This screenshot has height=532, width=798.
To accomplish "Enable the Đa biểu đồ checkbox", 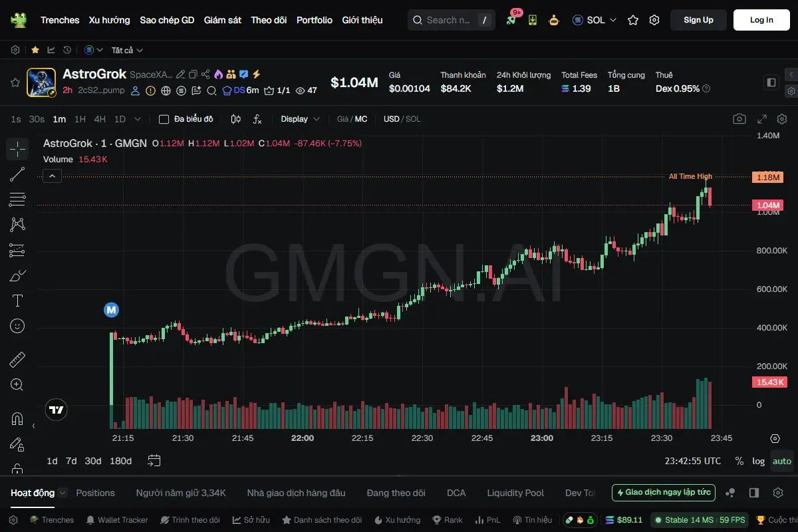I will pyautogui.click(x=164, y=119).
